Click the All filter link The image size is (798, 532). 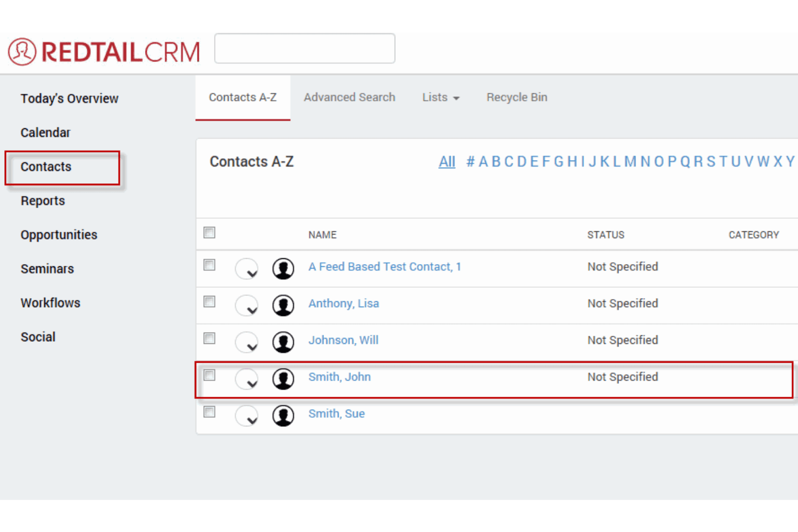click(447, 162)
